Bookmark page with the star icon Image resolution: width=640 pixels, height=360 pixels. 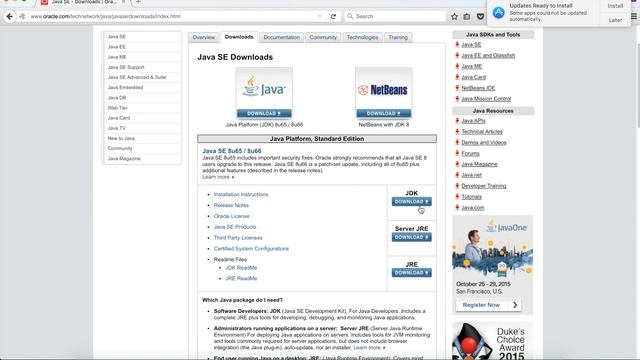454,16
